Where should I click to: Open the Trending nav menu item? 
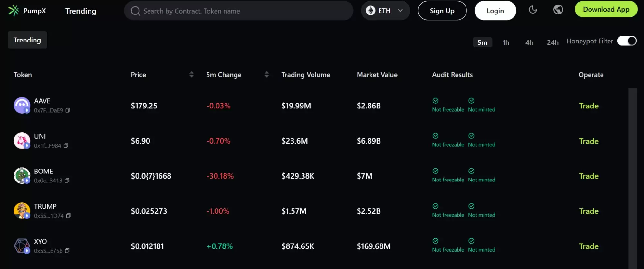point(81,11)
